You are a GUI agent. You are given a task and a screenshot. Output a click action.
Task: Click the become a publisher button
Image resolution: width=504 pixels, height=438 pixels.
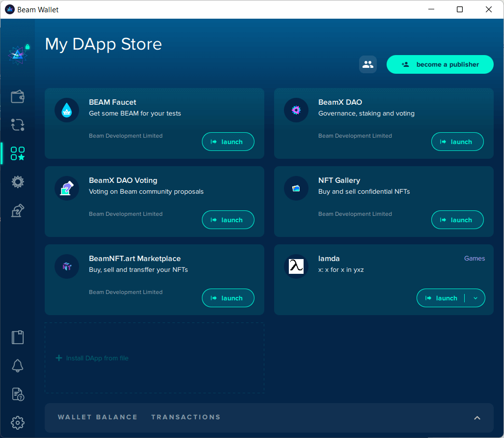click(x=440, y=64)
